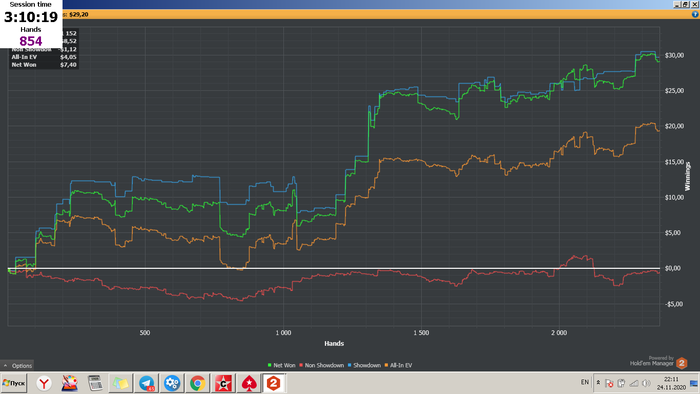Click the taskbar clock showing 22:11
This screenshot has width=700, height=394.
pos(671,383)
